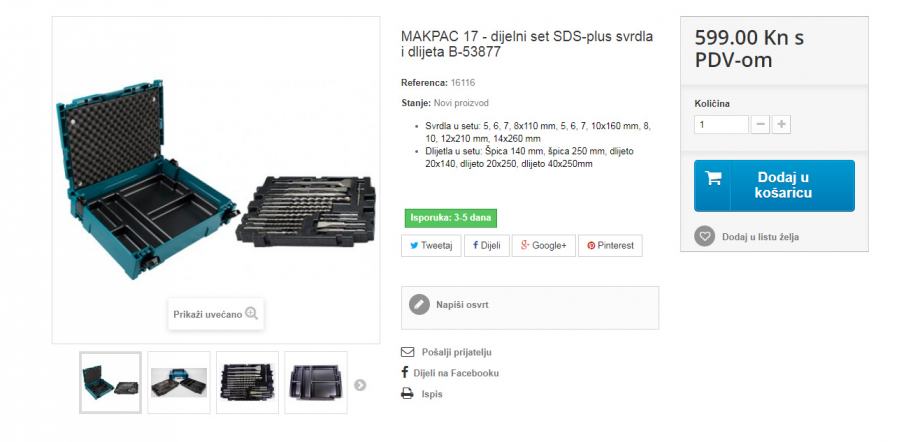This screenshot has height=442, width=920.
Task: Click the pencil icon for Napiši osvrt
Action: 419,305
